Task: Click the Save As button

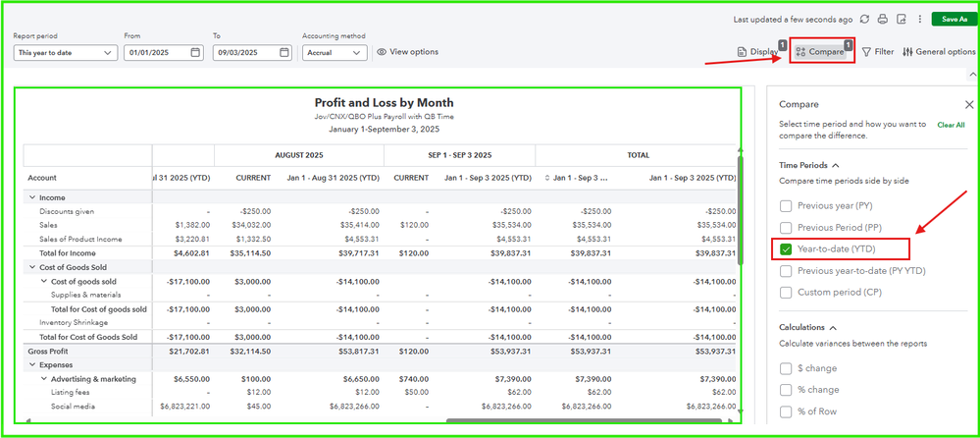Action: [x=954, y=19]
